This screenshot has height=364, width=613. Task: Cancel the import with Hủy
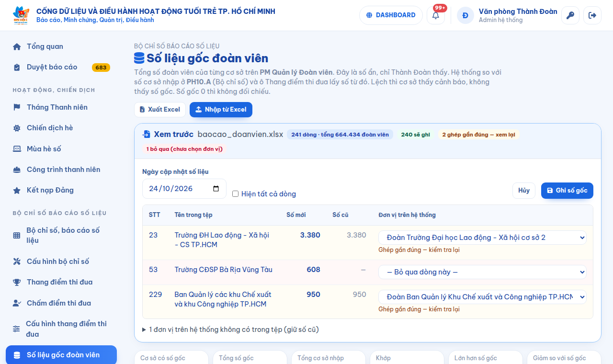coord(524,191)
